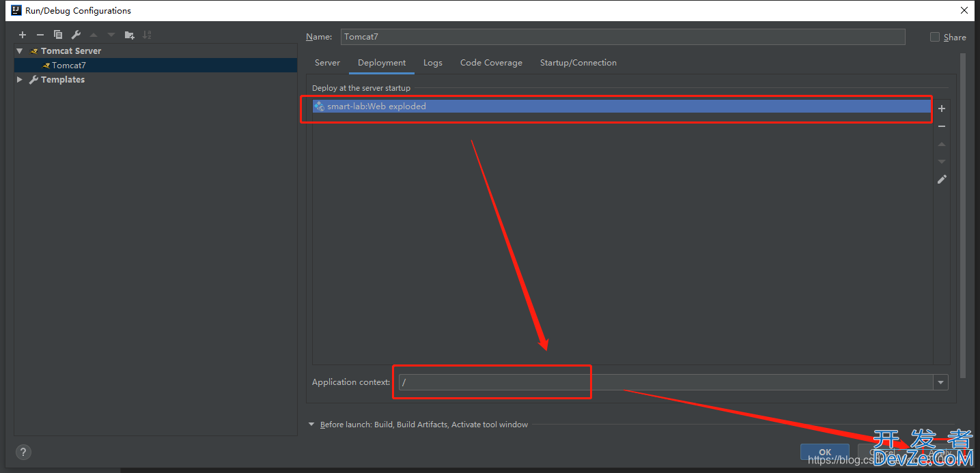Sort configurations alphabetically
This screenshot has height=473, width=980.
click(x=147, y=35)
